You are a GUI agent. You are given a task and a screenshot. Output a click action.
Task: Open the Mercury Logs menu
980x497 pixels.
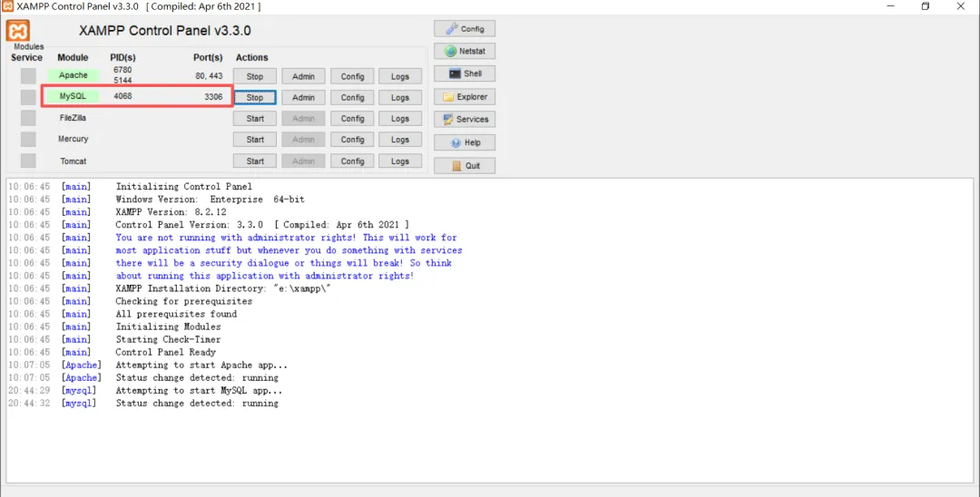click(x=400, y=140)
